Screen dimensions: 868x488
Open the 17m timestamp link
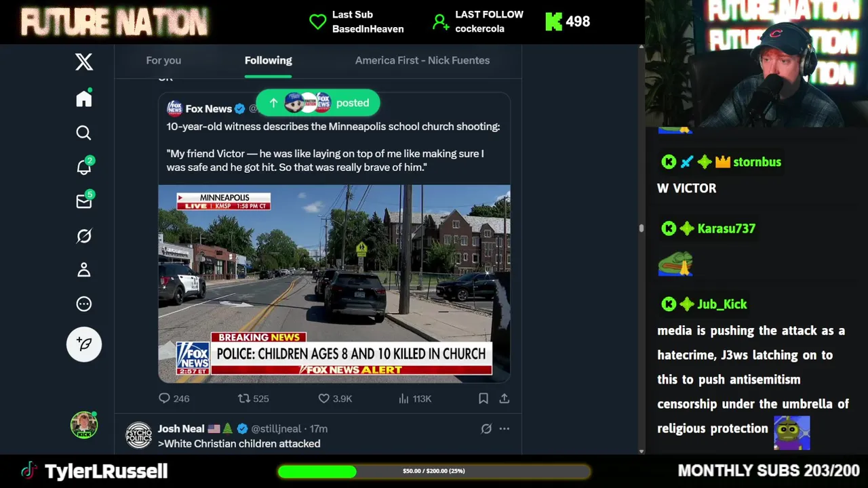point(319,428)
